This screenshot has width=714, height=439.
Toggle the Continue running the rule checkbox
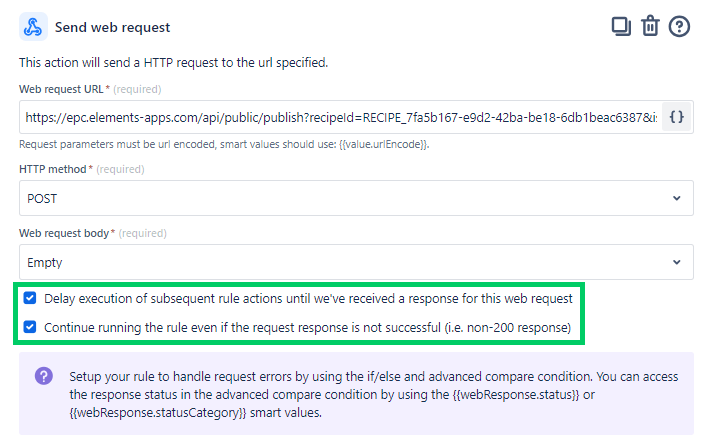[x=30, y=326]
